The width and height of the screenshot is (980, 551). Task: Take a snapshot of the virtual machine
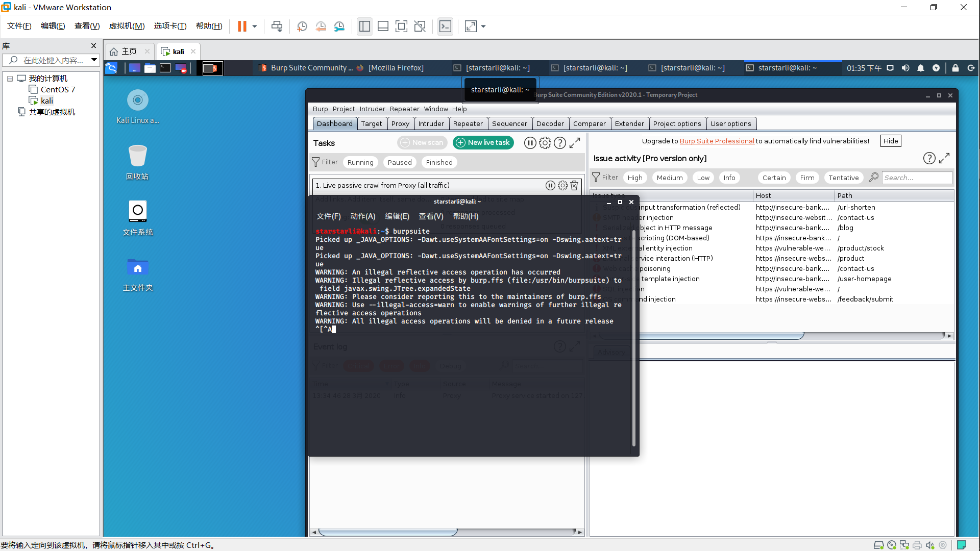[302, 27]
